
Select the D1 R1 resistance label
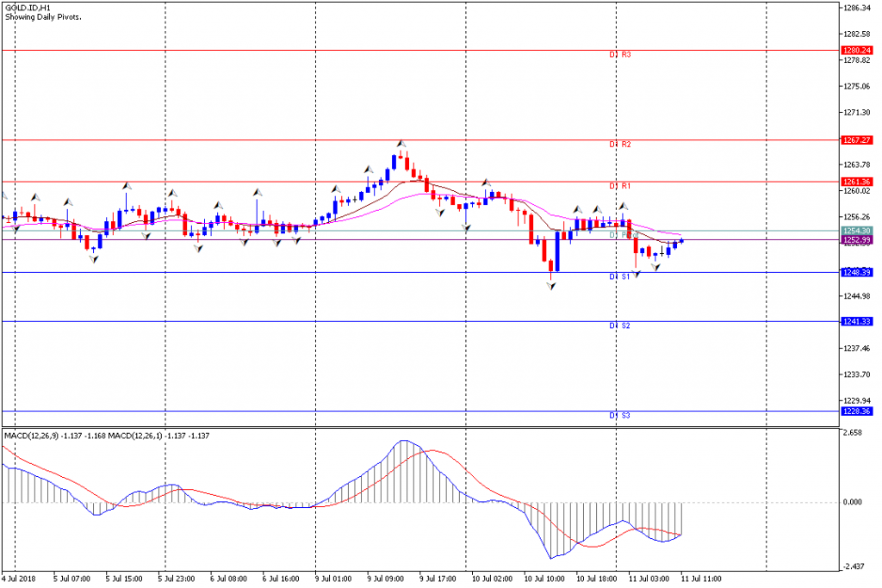(620, 186)
